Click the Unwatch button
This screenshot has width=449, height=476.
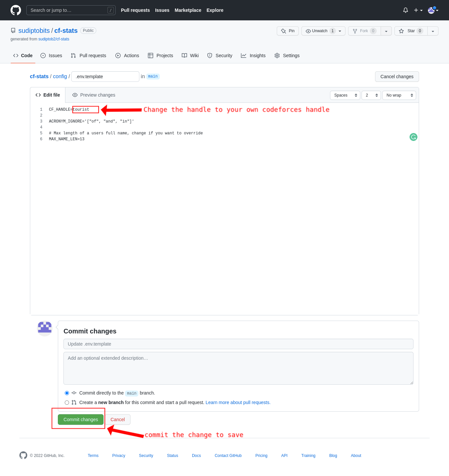323,31
